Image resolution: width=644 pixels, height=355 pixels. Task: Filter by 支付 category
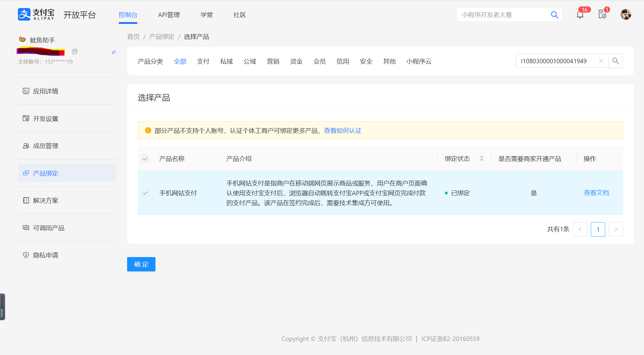coord(203,61)
